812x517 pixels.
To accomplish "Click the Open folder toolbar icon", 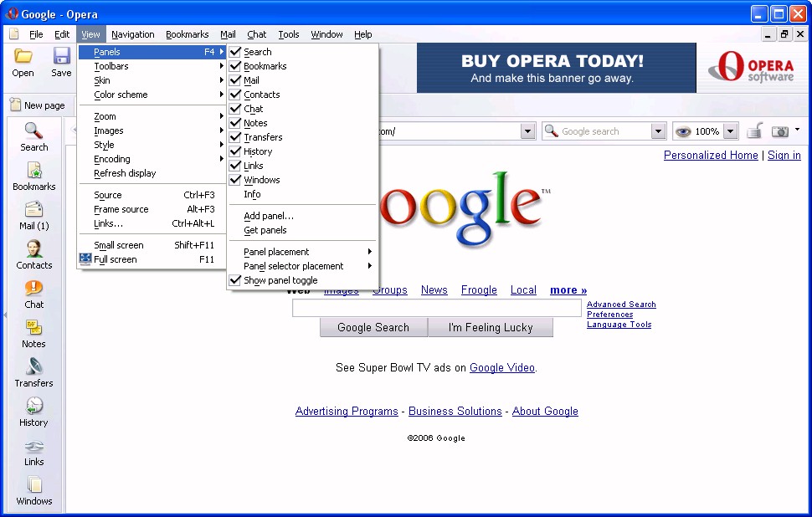I will click(23, 56).
